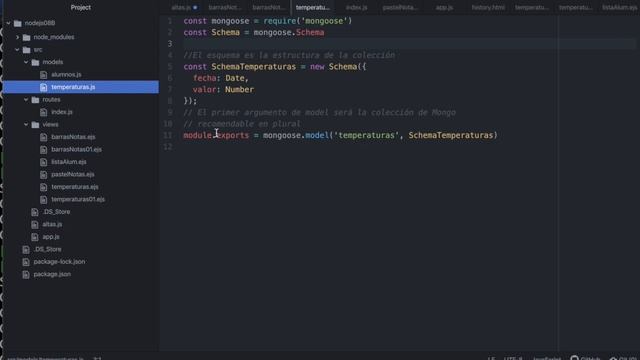Click 'valor: Number' on line 7
The width and height of the screenshot is (640, 360).
click(223, 89)
